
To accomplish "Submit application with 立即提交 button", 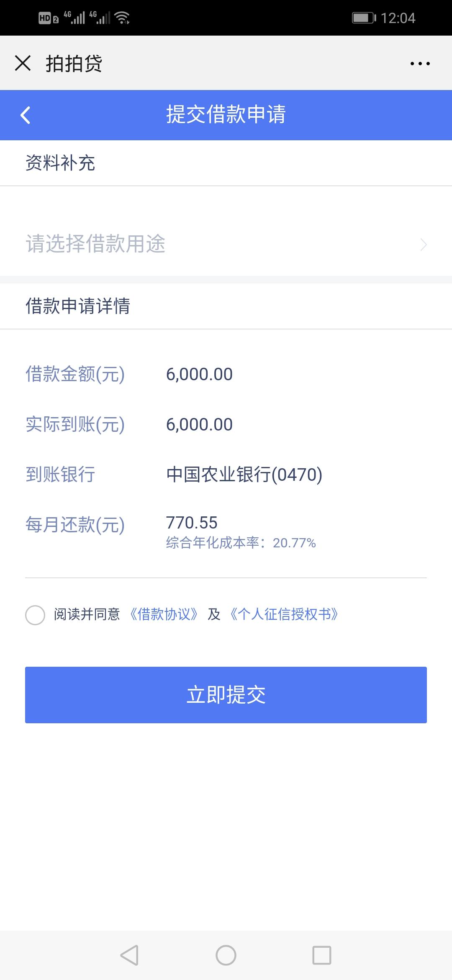I will tap(226, 695).
